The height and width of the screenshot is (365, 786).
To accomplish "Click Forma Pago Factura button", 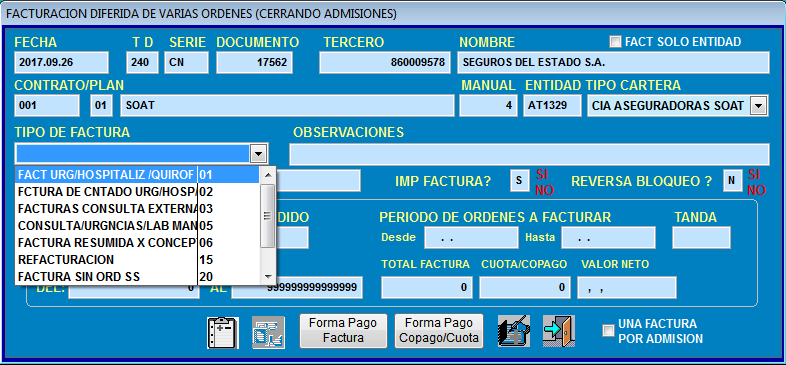I will pos(343,331).
